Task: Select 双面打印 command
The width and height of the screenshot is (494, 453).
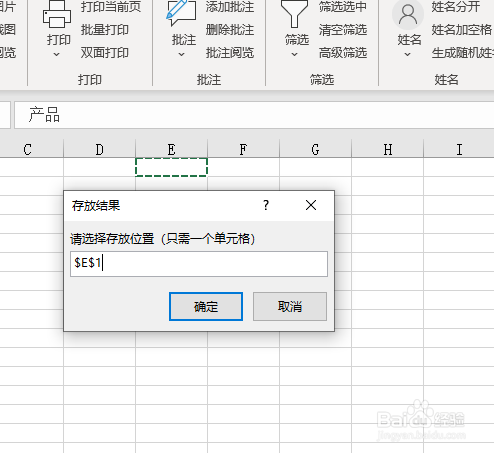Action: (105, 53)
